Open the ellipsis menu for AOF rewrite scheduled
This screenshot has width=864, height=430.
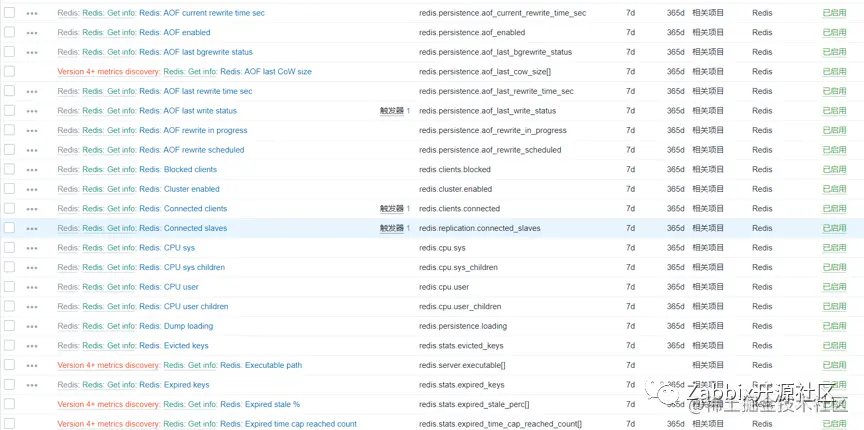click(x=32, y=150)
